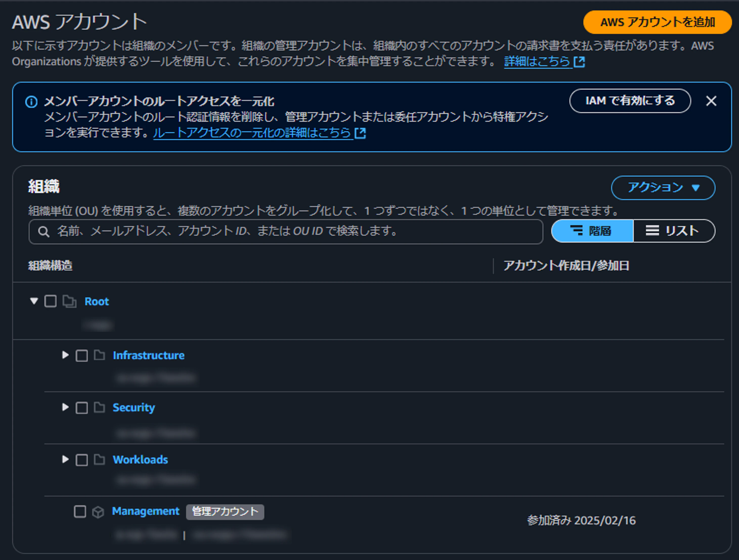Viewport: 739px width, 560px height.
Task: Click the 組織 section heading
Action: [44, 186]
